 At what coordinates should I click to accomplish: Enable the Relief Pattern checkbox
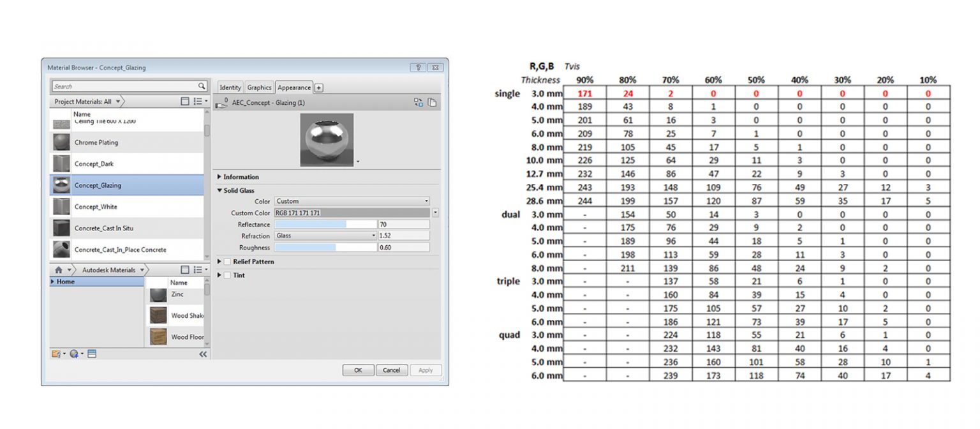click(226, 261)
